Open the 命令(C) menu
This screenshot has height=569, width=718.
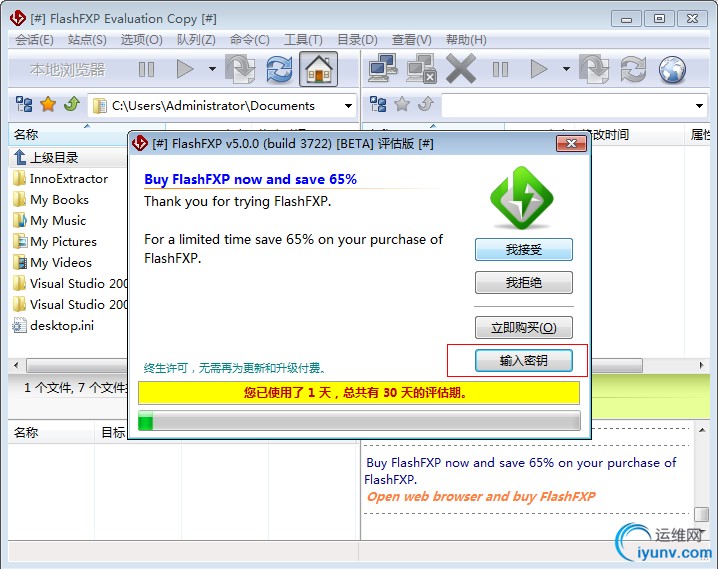[250, 40]
